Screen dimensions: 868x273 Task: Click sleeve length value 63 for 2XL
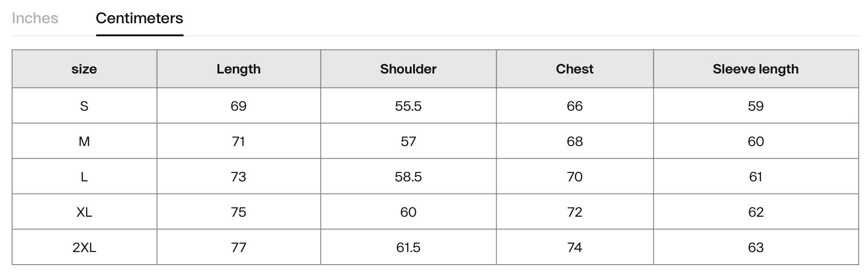tap(755, 247)
